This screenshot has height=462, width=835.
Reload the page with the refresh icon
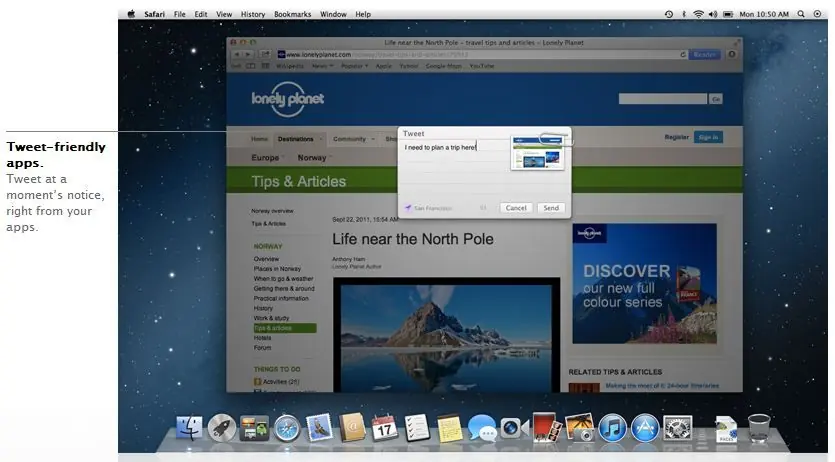683,55
